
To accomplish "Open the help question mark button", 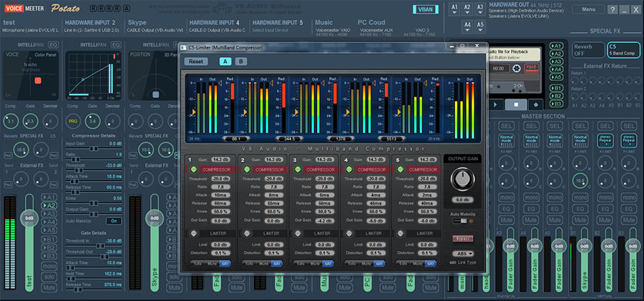I will coord(613,10).
